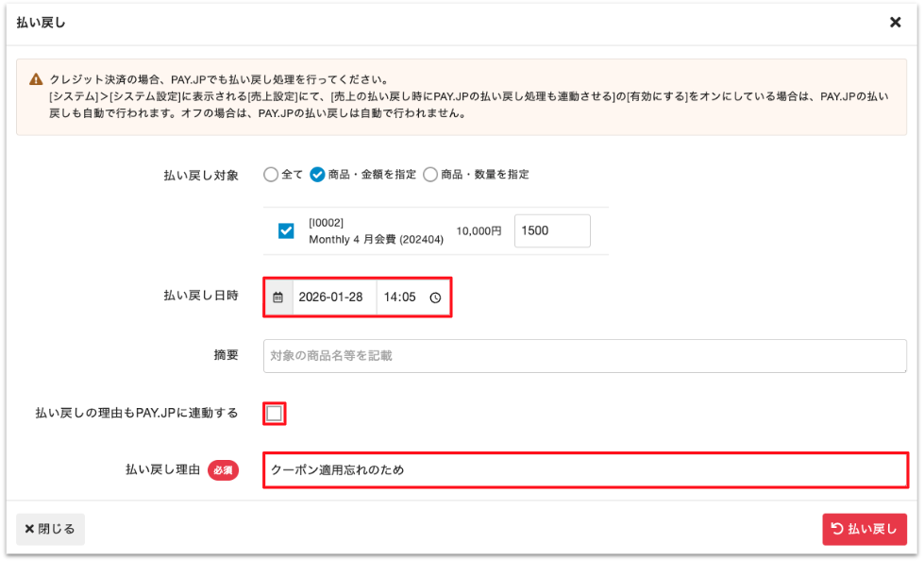Open the calendar icon beside the refund date
924x561 pixels.
coord(277,297)
